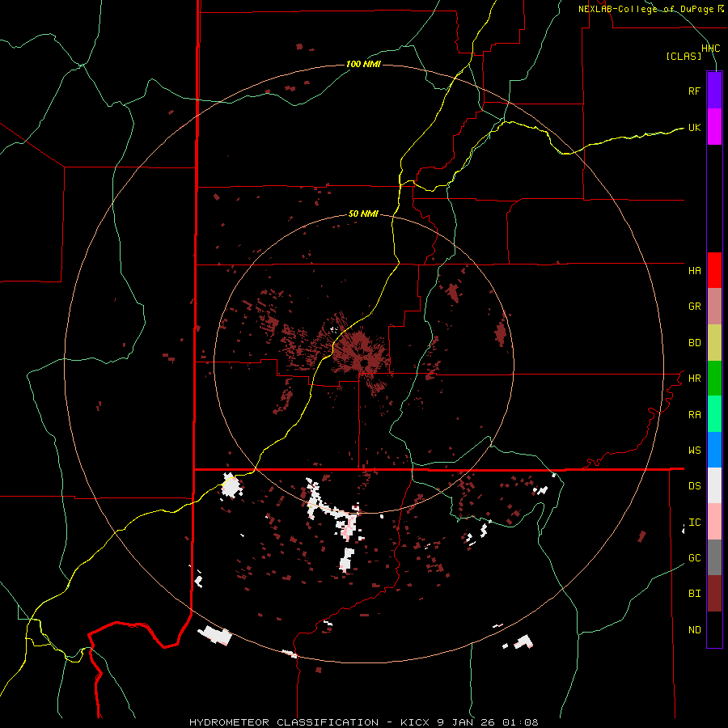Click the 01:08 timestamp
Image resolution: width=728 pixels, height=728 pixels.
click(519, 722)
